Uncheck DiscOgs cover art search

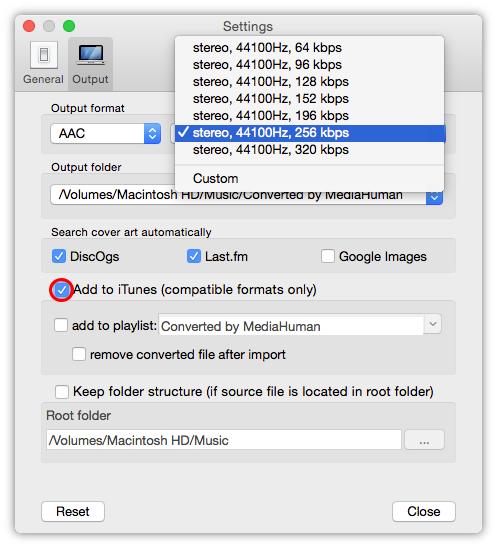[59, 256]
